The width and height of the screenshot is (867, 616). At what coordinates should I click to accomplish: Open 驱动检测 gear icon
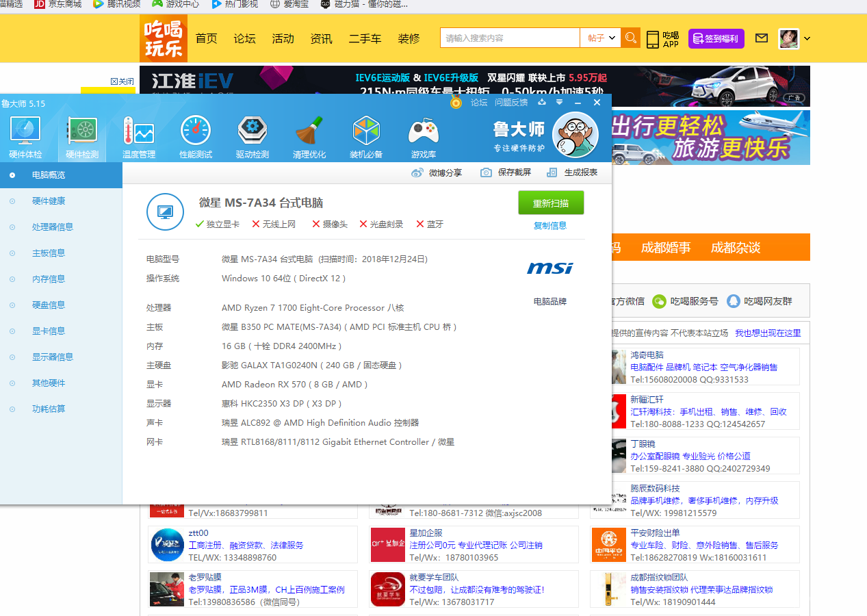(253, 138)
